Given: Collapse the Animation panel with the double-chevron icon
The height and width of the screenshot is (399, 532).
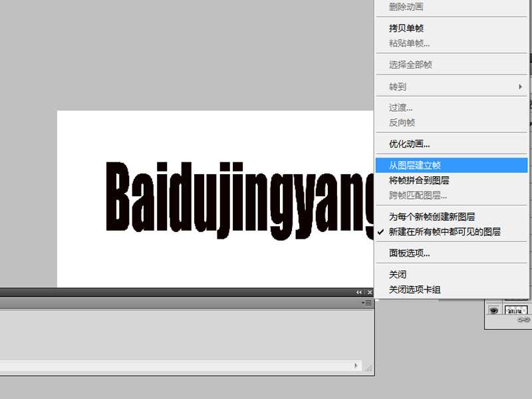Looking at the screenshot, I should 359,291.
